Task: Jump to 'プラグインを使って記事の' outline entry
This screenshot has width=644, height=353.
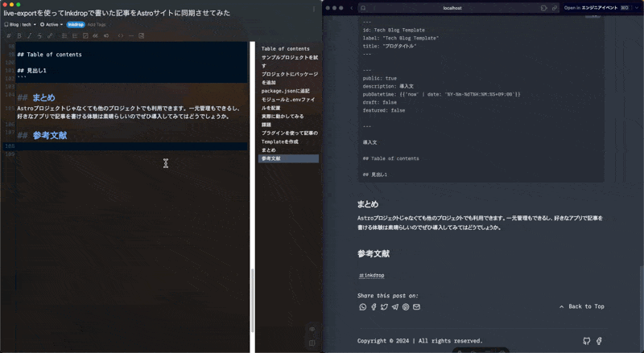Action: (290, 133)
